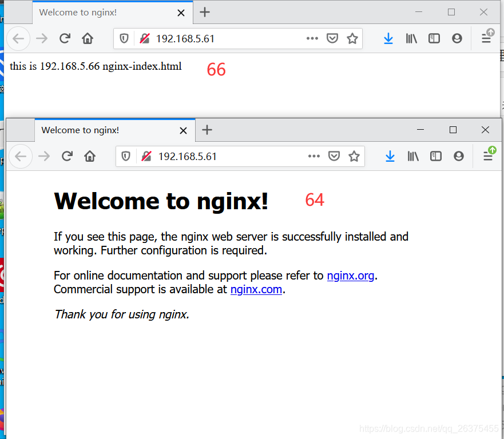Open a new tab in the back window

205,12
